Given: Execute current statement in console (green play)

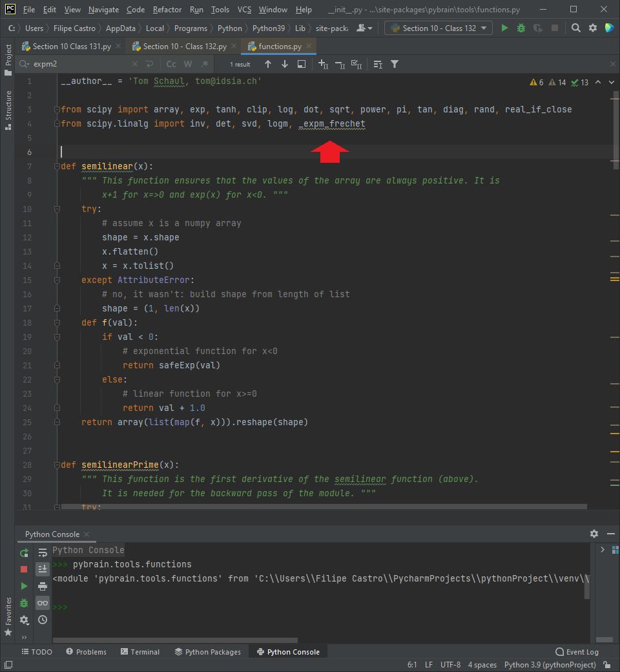Looking at the screenshot, I should click(x=24, y=586).
